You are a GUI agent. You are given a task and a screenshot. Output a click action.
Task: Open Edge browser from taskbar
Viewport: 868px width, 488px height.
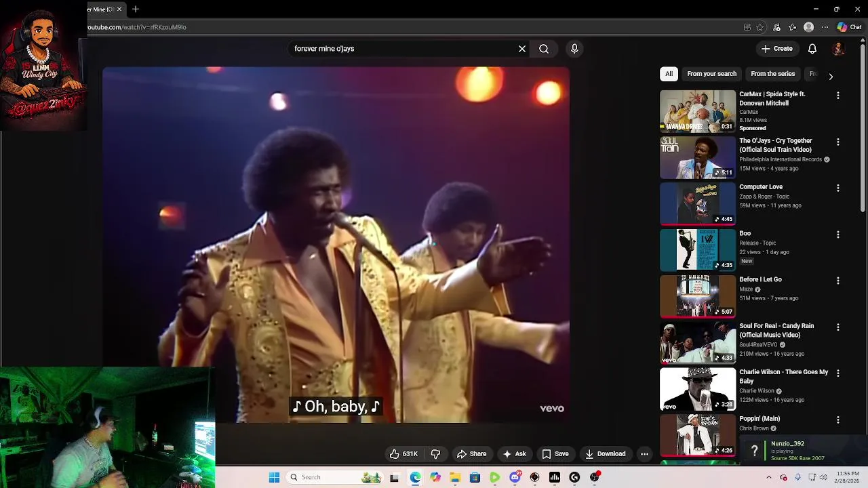pos(415,477)
